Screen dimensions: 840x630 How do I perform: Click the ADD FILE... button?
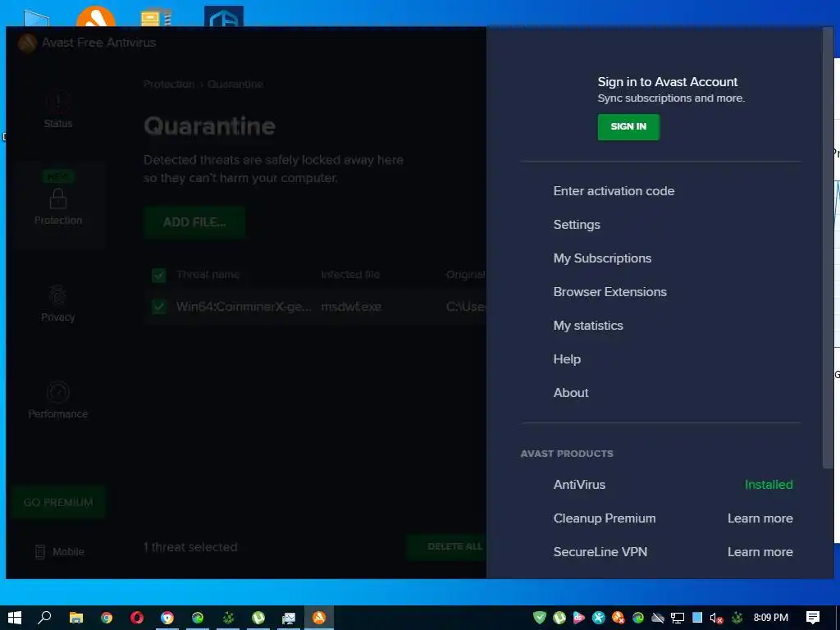[194, 222]
